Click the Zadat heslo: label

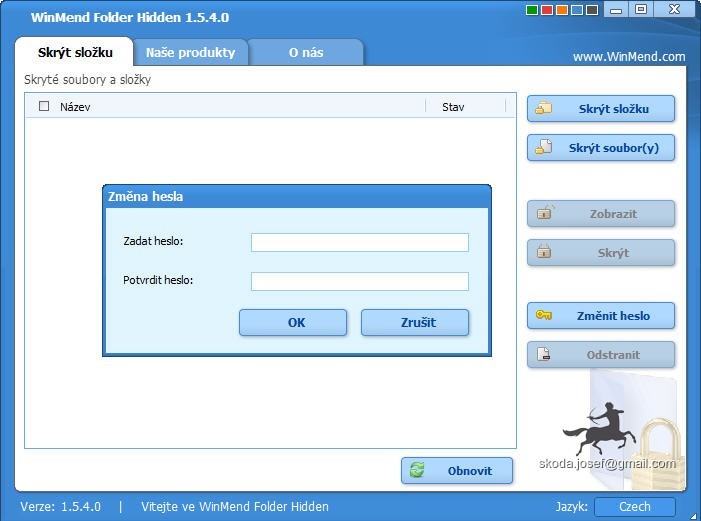(153, 241)
